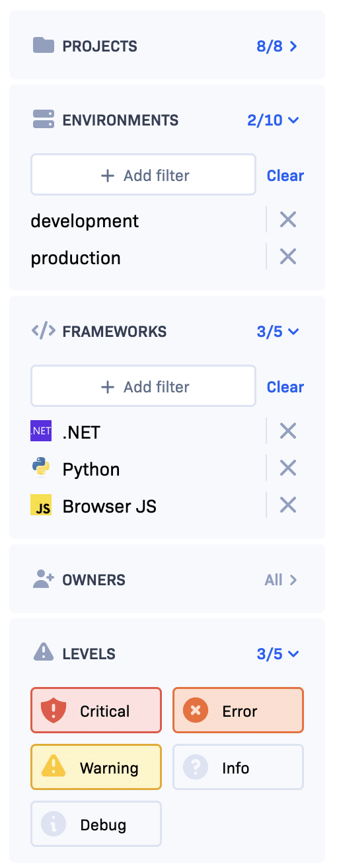Toggle the Error level filter

pos(238,710)
